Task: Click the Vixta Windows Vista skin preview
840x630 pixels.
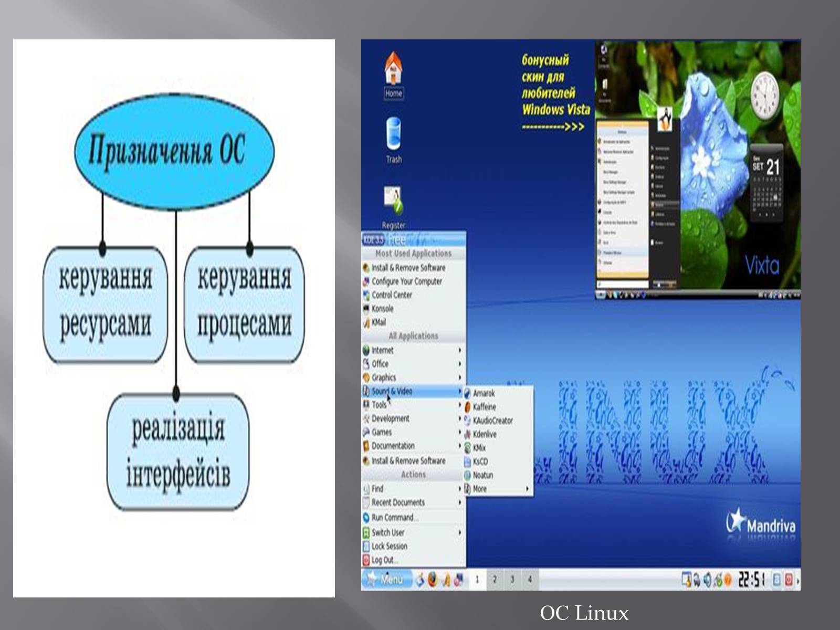Action: click(697, 169)
